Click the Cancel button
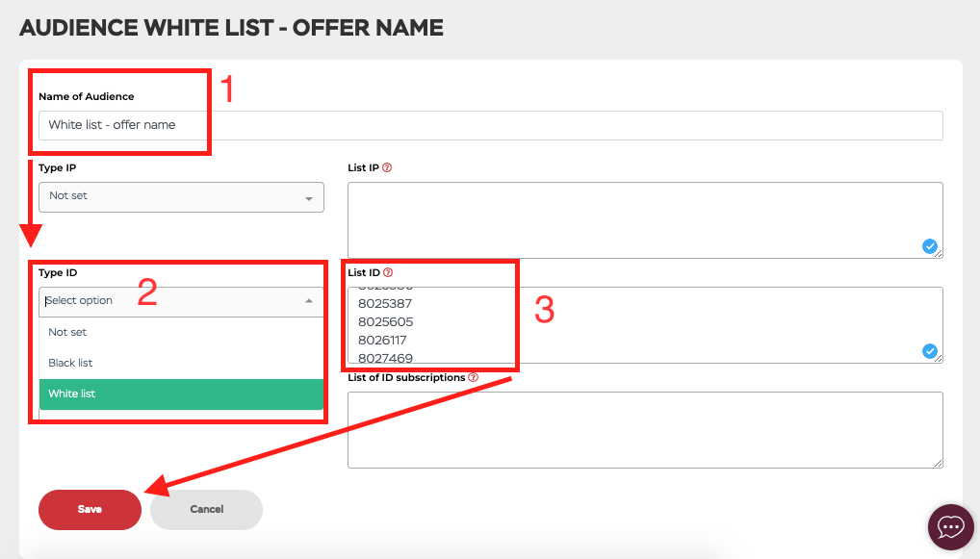Image resolution: width=980 pixels, height=559 pixels. click(x=206, y=510)
